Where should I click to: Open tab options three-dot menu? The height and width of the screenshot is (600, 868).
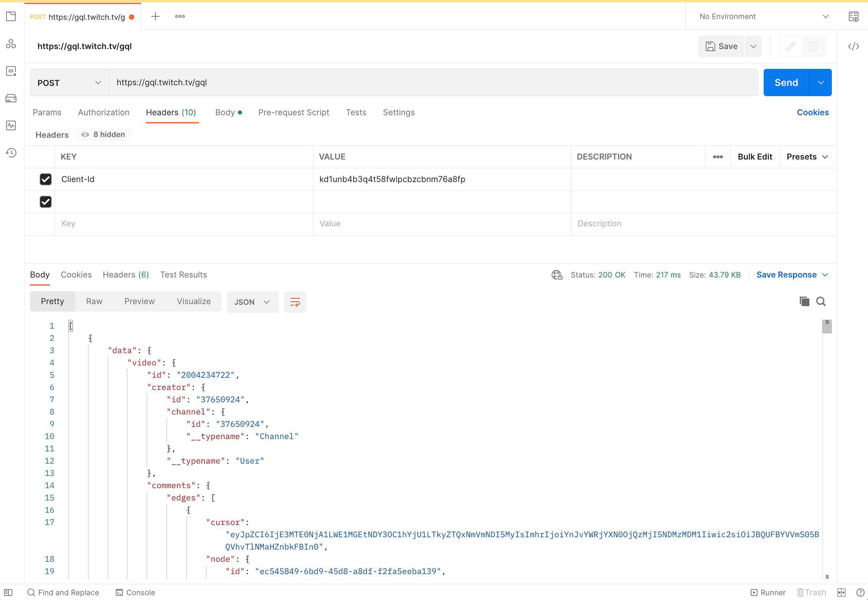point(180,17)
